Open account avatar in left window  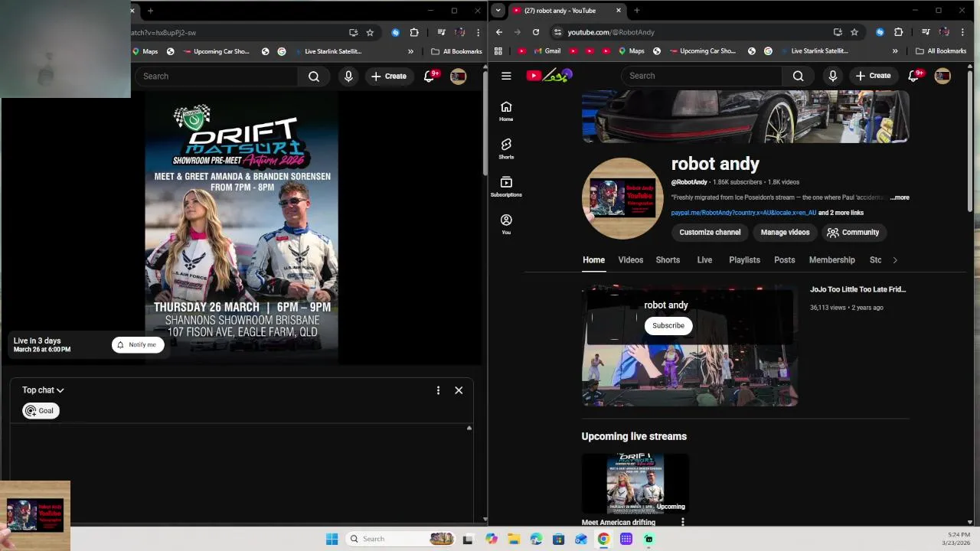[x=458, y=77]
